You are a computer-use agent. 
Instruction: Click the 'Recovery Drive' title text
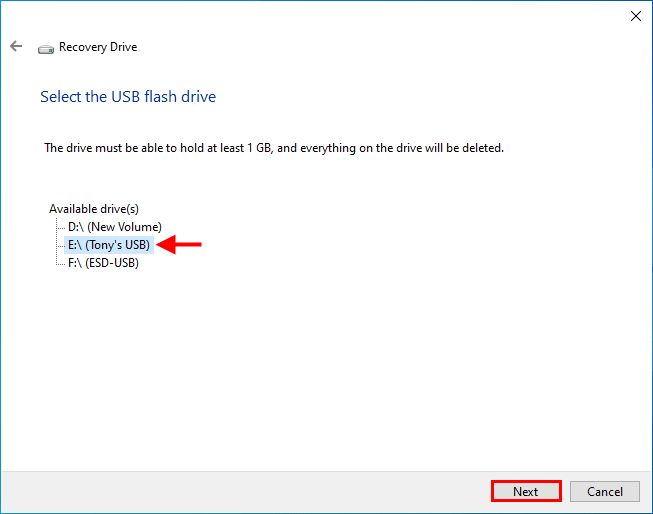pyautogui.click(x=98, y=47)
